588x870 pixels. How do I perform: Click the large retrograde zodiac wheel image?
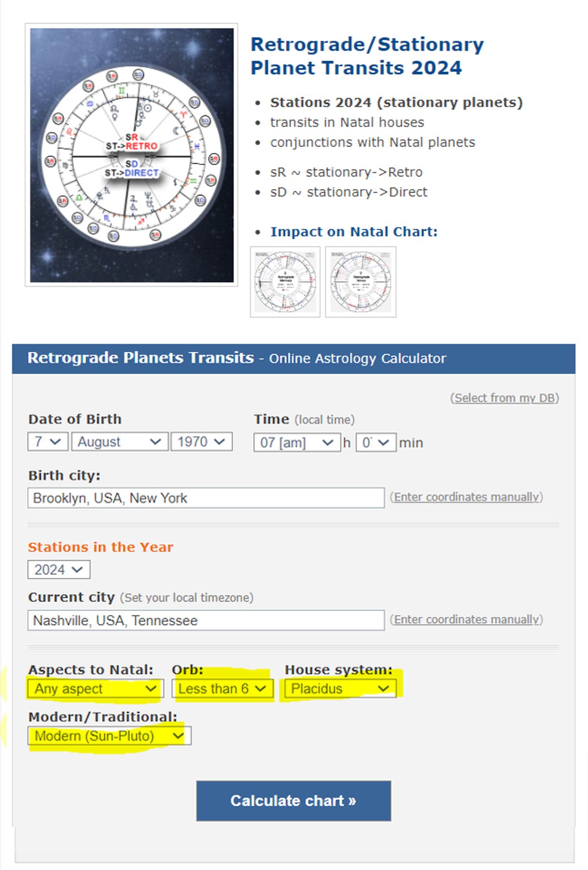click(131, 154)
